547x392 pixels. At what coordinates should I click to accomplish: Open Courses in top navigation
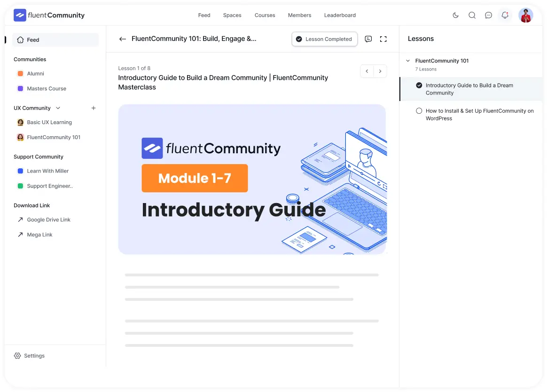(265, 15)
